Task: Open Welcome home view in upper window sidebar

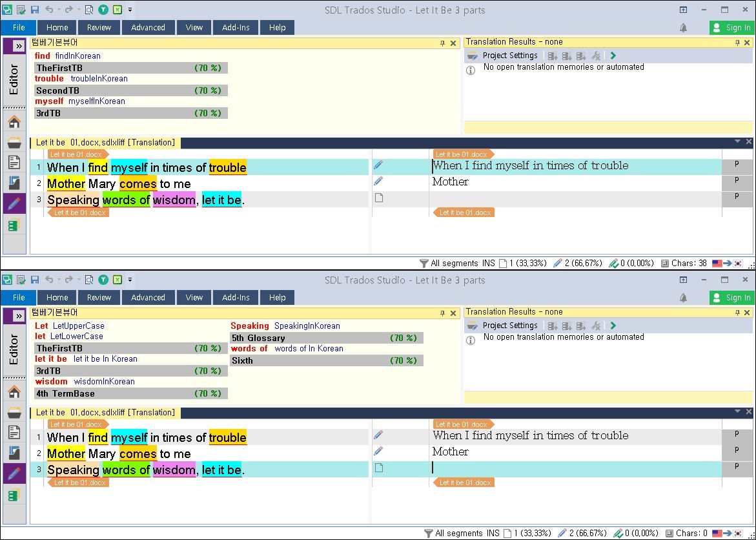Action: coord(14,123)
